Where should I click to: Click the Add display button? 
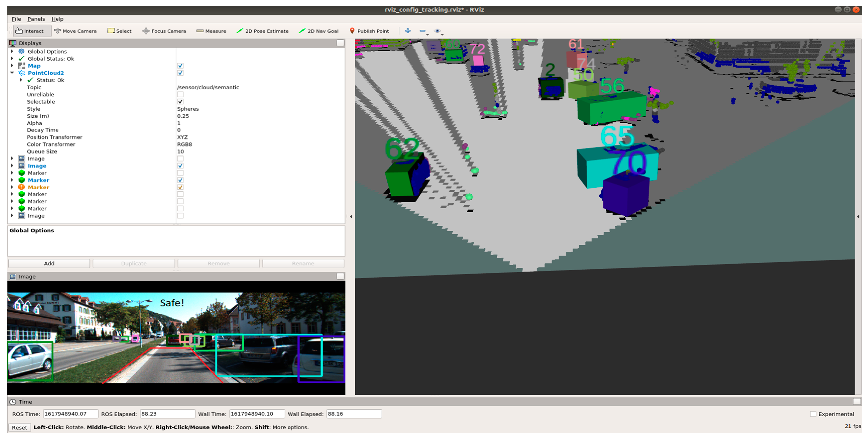point(49,263)
